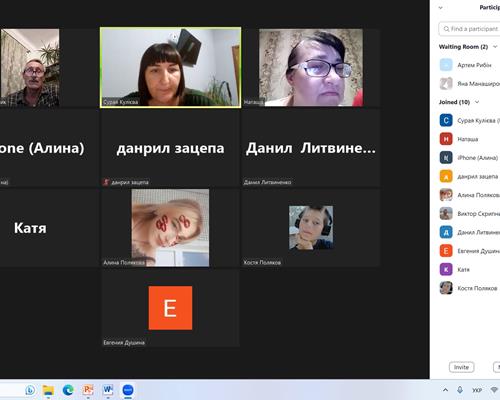This screenshot has height=400, width=500.
Task: Click the blue C avatar for Сурая Кулієва
Action: click(446, 120)
